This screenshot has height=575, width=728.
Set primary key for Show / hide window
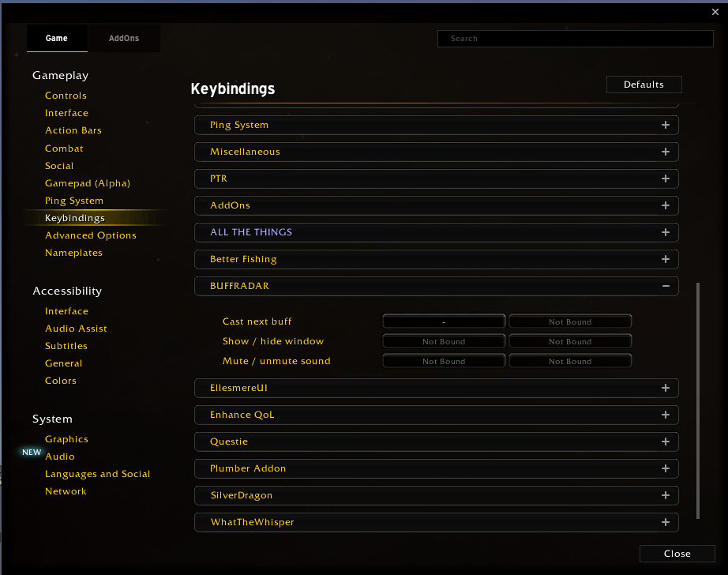444,341
